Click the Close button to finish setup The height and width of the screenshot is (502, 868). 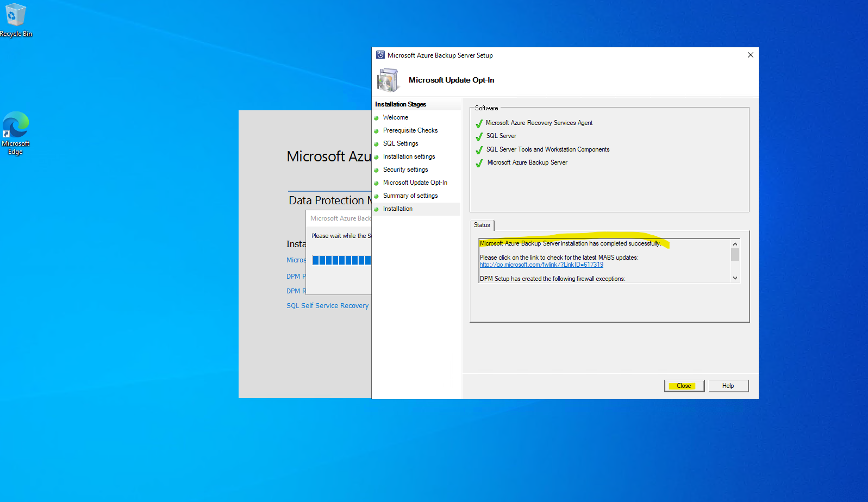(x=684, y=386)
